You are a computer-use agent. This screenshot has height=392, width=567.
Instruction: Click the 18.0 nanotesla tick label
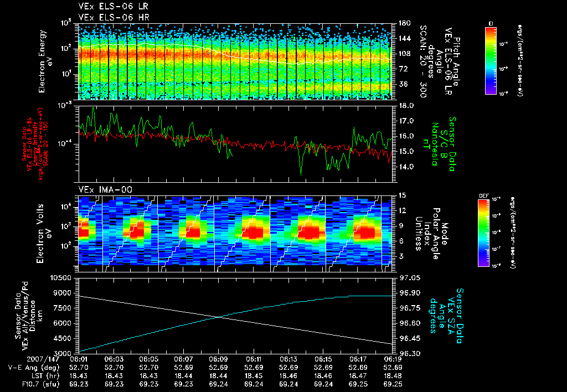[x=406, y=106]
